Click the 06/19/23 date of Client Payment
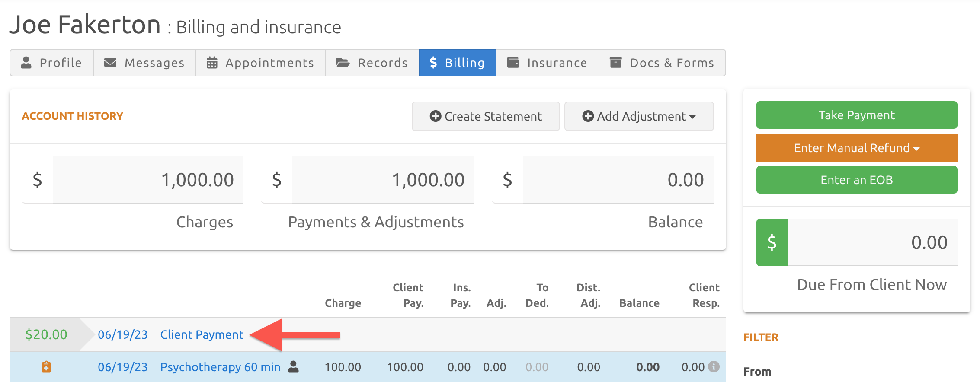This screenshot has height=382, width=980. tap(122, 334)
